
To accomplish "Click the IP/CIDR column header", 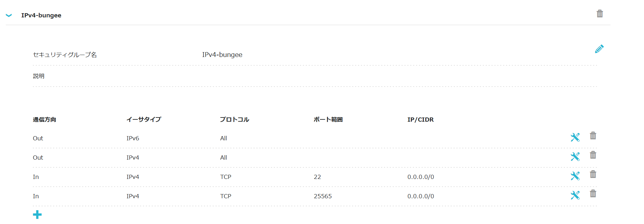I will pos(421,120).
